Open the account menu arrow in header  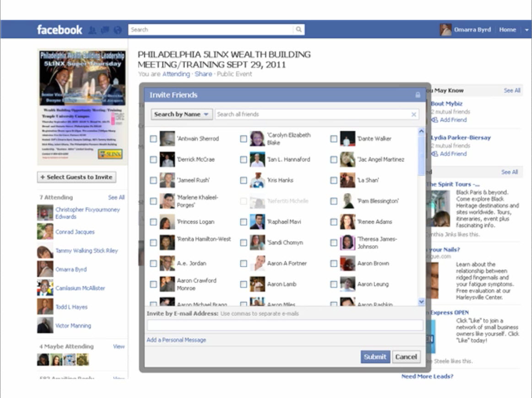(527, 30)
